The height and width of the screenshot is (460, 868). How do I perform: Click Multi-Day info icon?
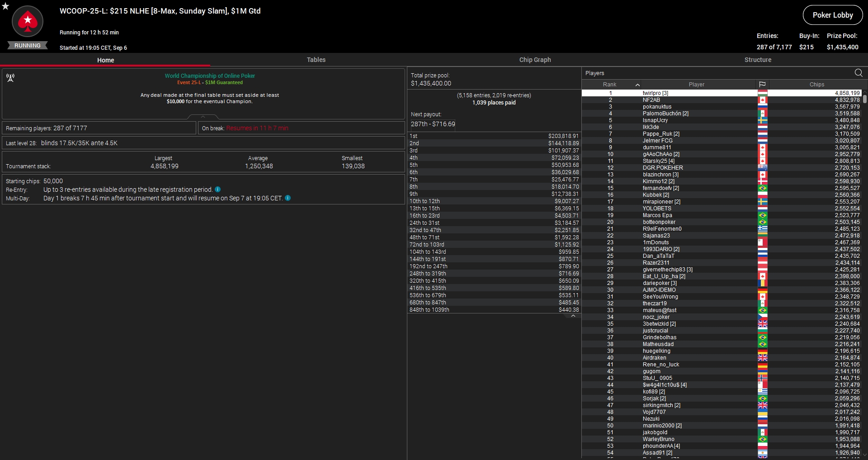[x=288, y=198]
